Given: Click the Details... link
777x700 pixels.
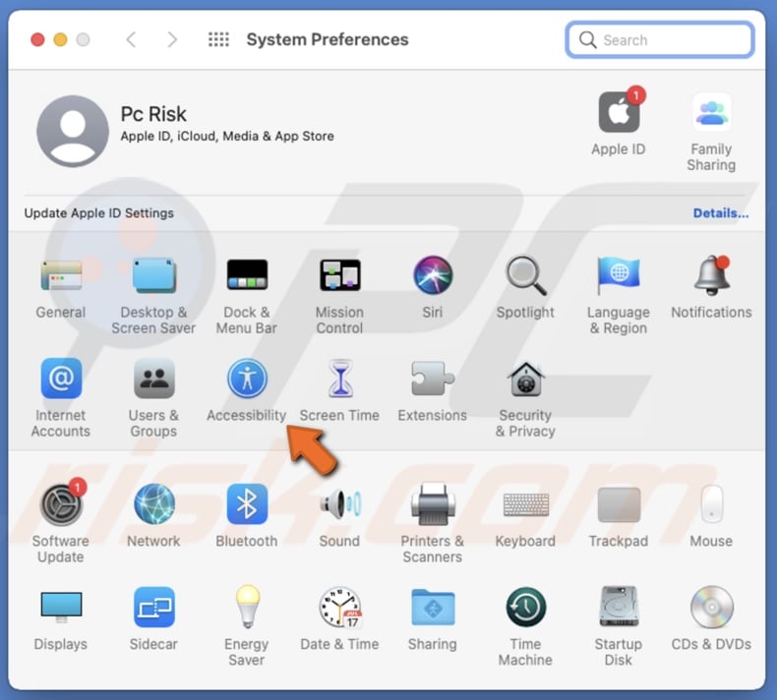Looking at the screenshot, I should click(x=721, y=213).
